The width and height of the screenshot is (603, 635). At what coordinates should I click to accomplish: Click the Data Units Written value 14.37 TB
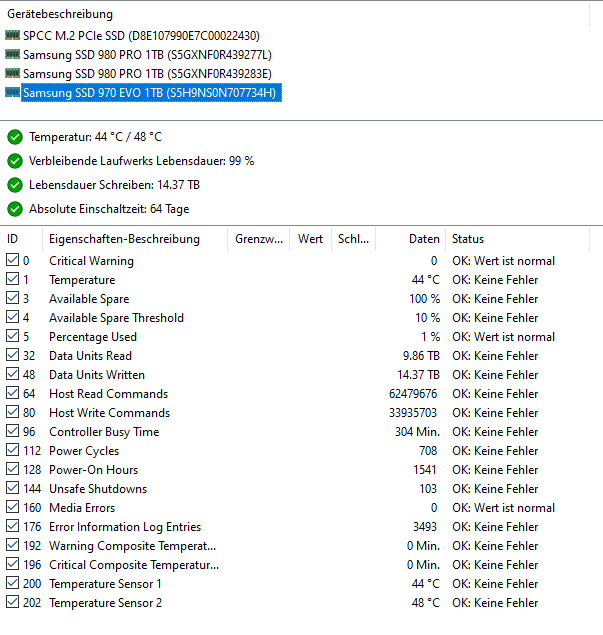point(418,375)
